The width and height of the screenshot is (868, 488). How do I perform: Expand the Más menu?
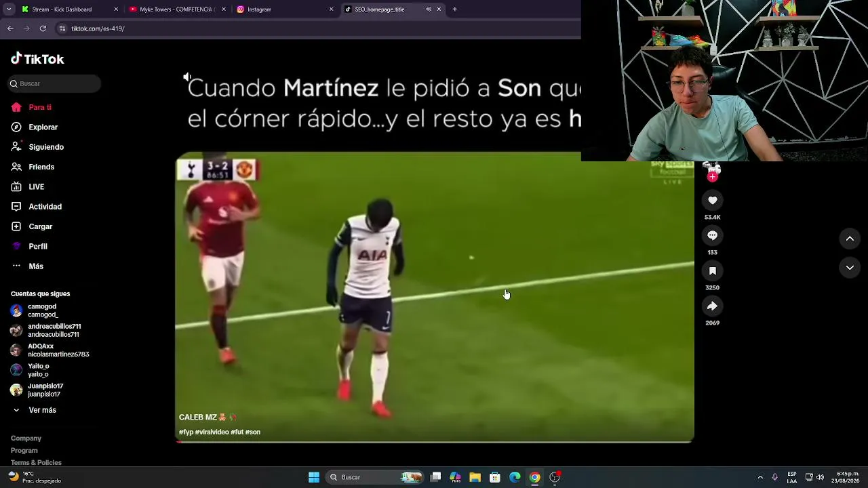[27, 266]
